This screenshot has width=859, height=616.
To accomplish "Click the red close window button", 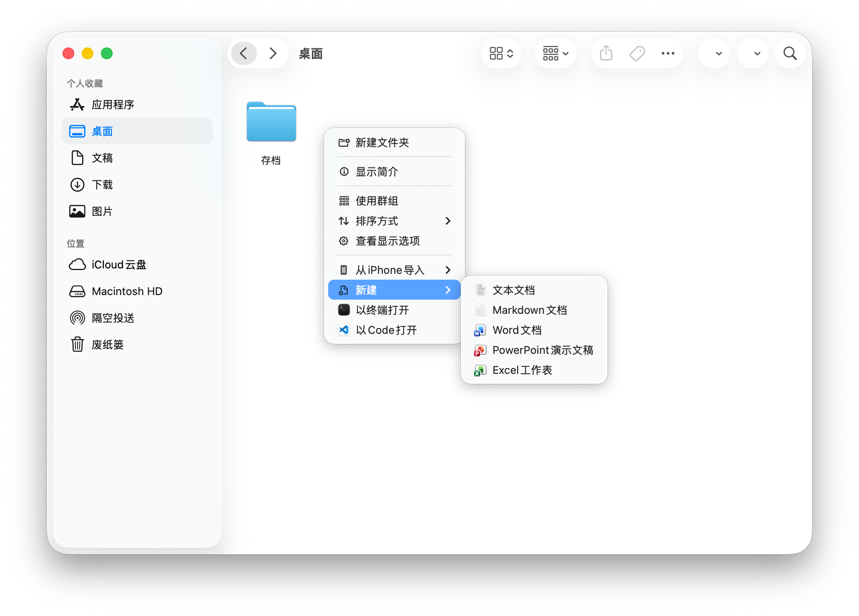I will coord(68,53).
